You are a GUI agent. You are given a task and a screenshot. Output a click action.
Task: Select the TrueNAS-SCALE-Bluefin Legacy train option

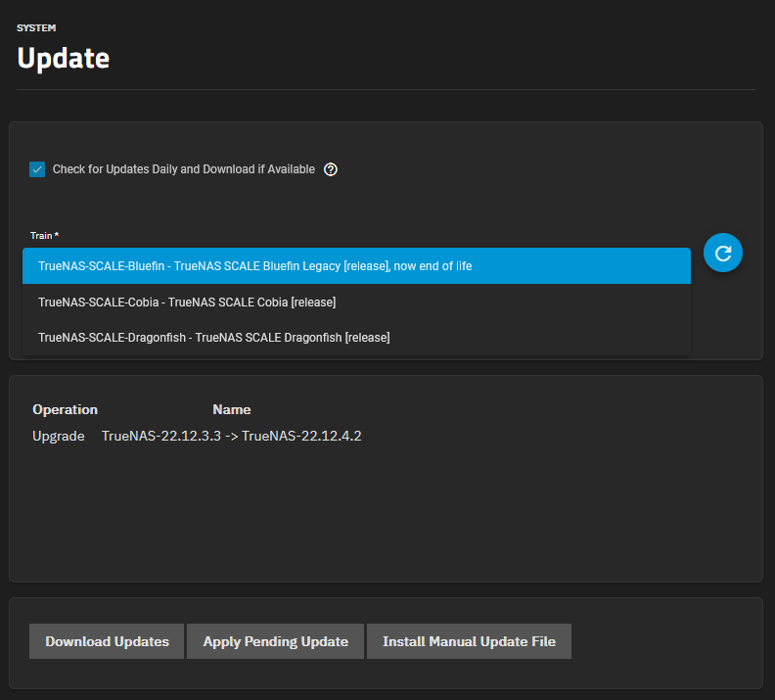point(356,266)
